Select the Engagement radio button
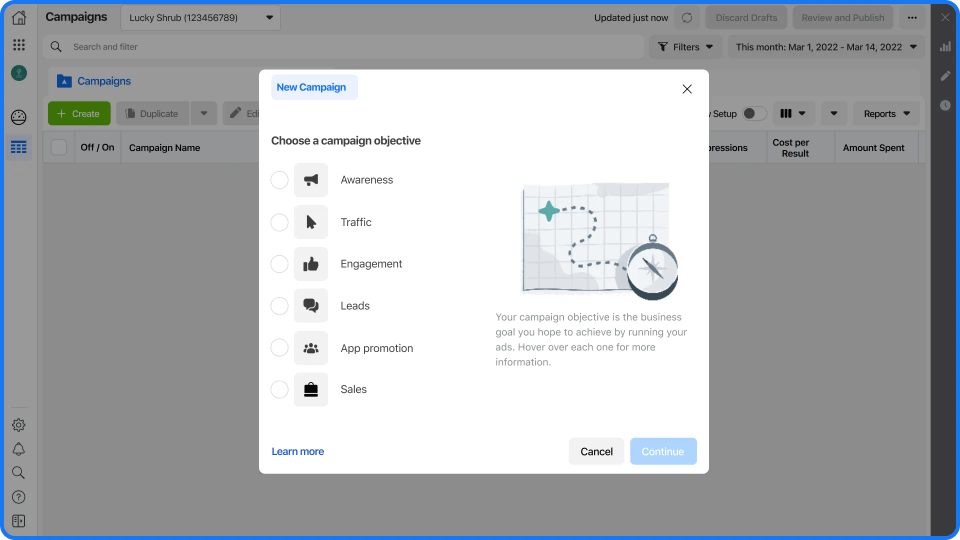The image size is (960, 540). point(279,264)
